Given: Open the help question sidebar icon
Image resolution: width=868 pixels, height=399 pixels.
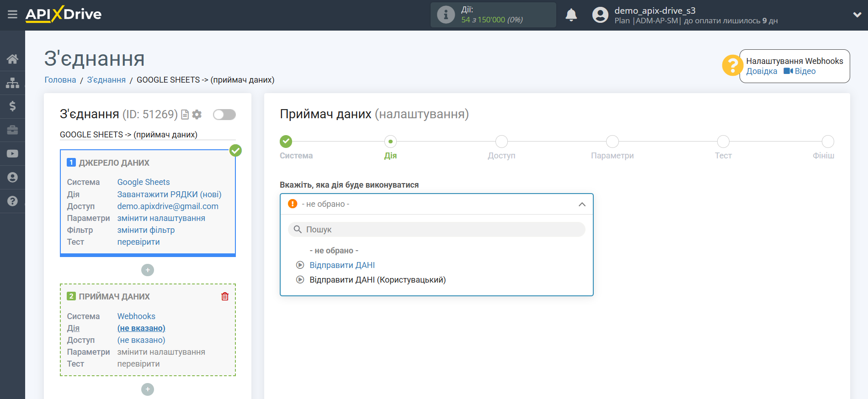Looking at the screenshot, I should [x=12, y=201].
